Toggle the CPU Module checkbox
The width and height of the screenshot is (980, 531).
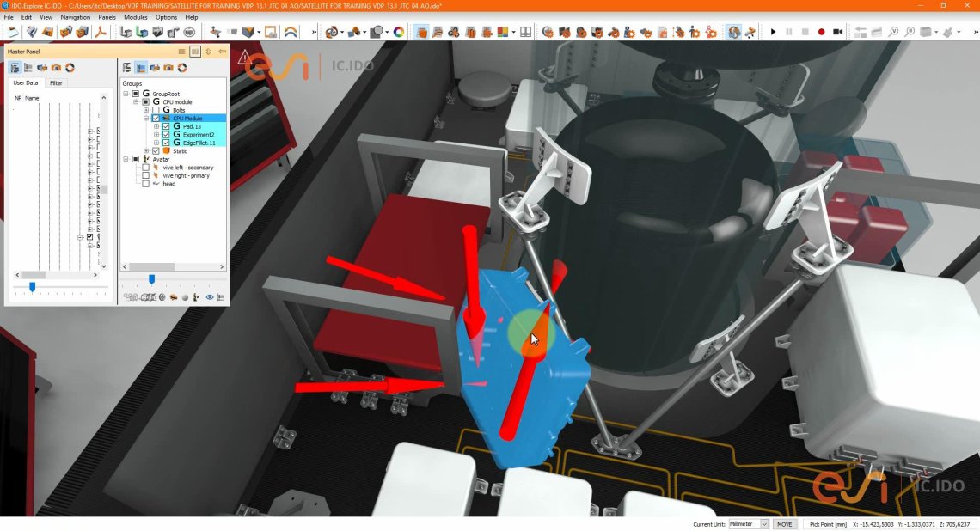point(156,118)
